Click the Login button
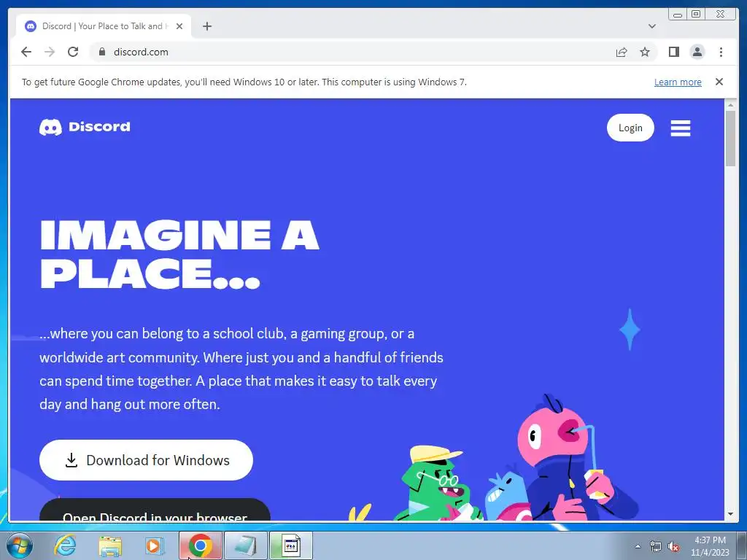 (630, 128)
